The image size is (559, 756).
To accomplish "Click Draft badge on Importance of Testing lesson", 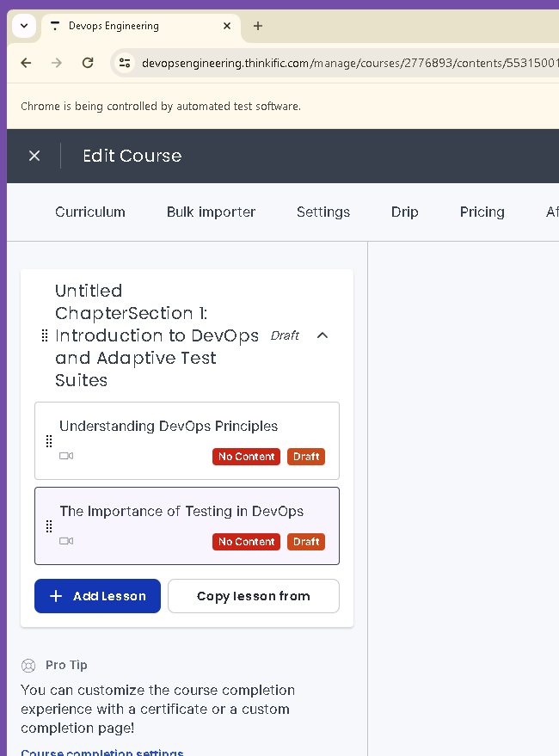I will (x=306, y=542).
